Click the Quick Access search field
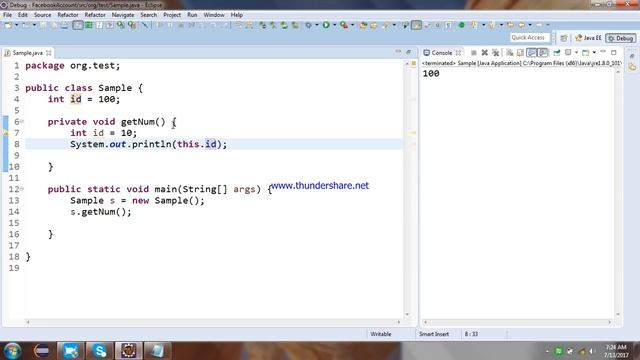This screenshot has height=360, width=640. 529,38
